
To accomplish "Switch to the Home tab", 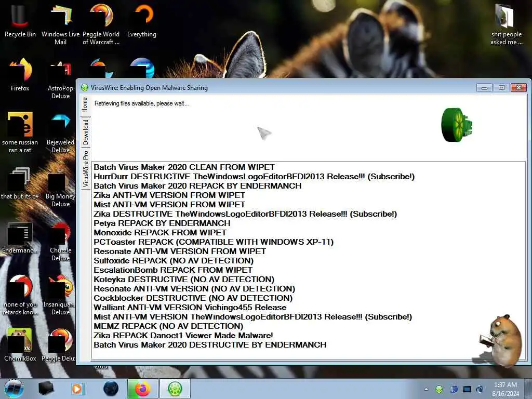I will (85, 105).
